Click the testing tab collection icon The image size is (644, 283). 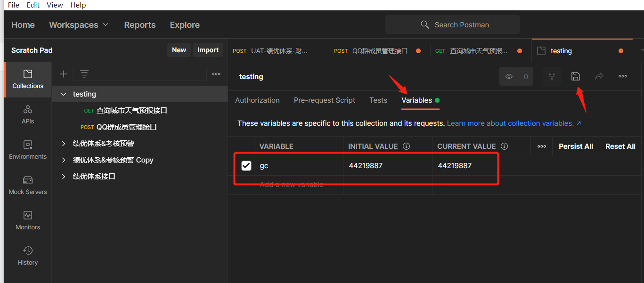coord(541,51)
